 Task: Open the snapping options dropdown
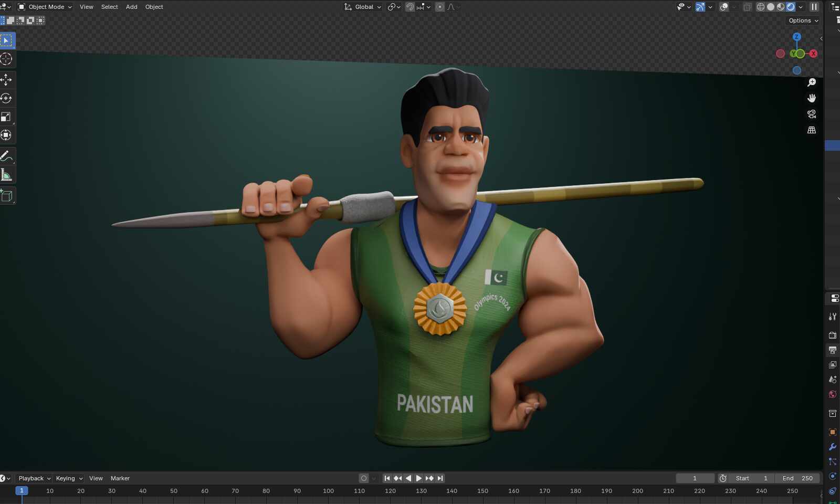424,7
